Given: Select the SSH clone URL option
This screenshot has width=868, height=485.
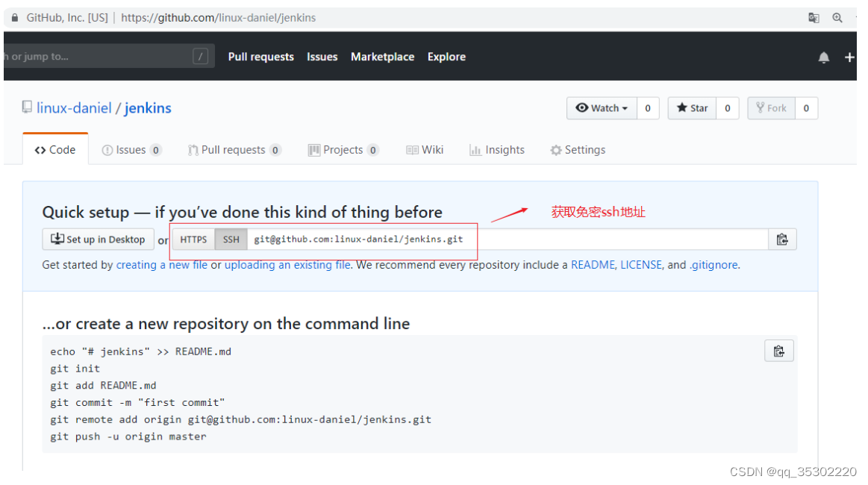Looking at the screenshot, I should 231,240.
